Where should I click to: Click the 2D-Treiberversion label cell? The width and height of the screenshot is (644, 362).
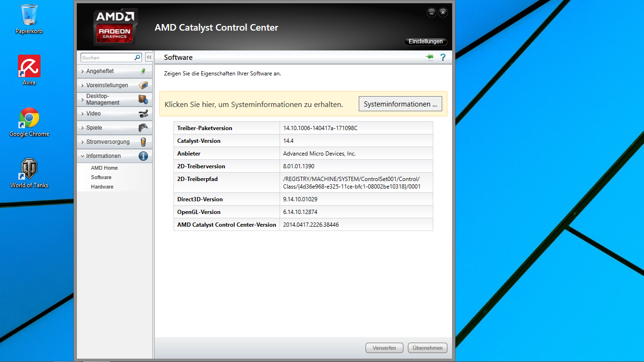pos(227,166)
